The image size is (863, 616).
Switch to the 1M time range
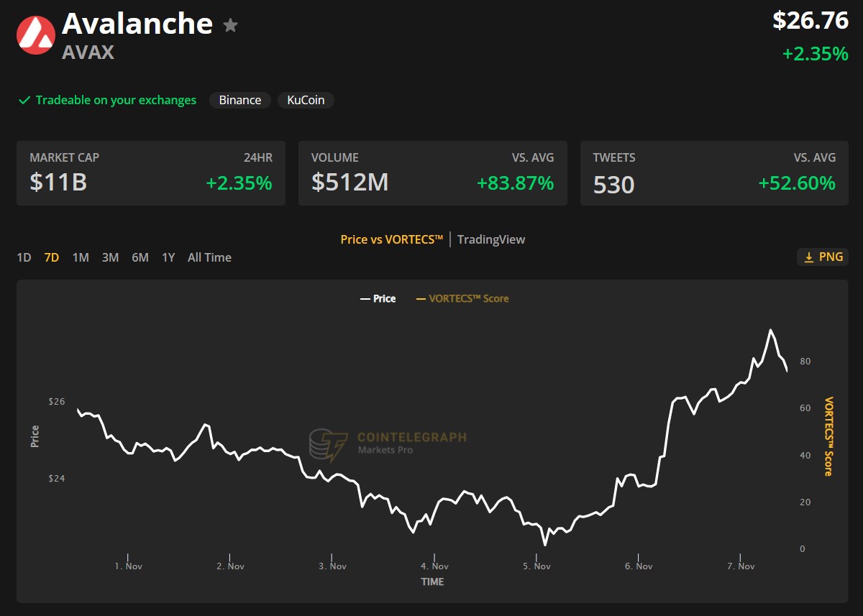click(81, 257)
